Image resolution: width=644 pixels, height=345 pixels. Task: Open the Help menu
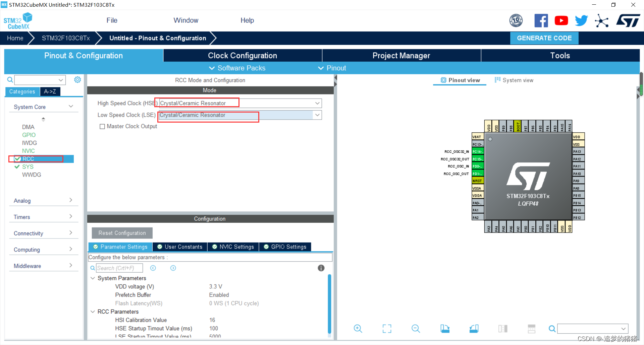pos(247,20)
